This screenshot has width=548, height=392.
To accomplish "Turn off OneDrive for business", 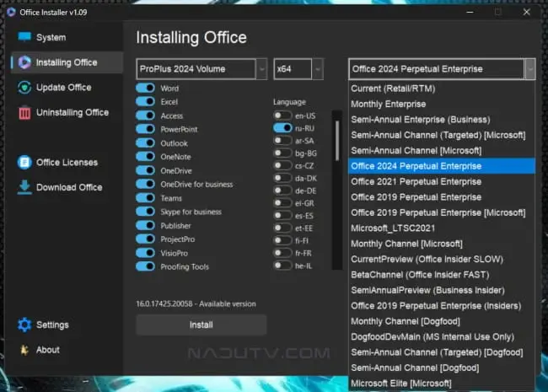I will coord(145,184).
